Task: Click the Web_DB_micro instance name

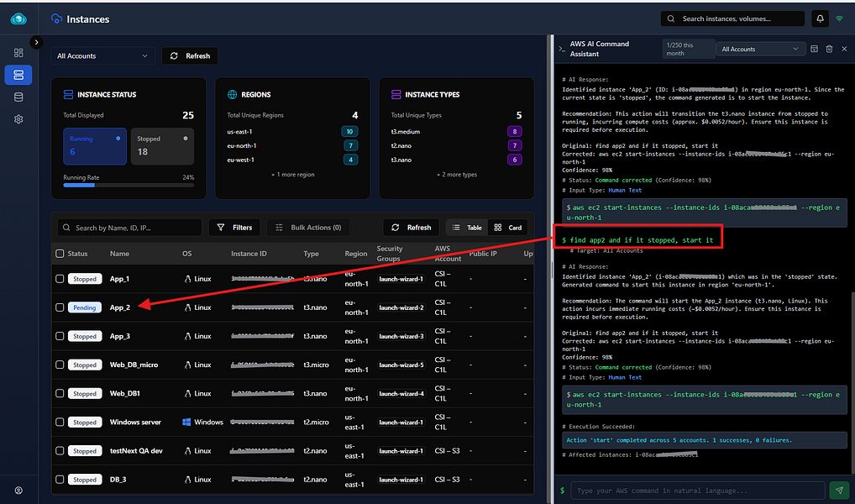Action: tap(134, 365)
